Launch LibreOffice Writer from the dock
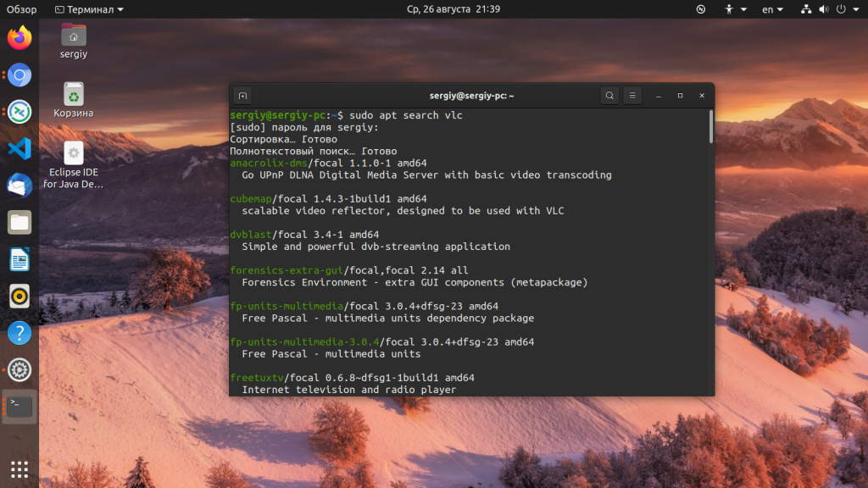 (19, 259)
